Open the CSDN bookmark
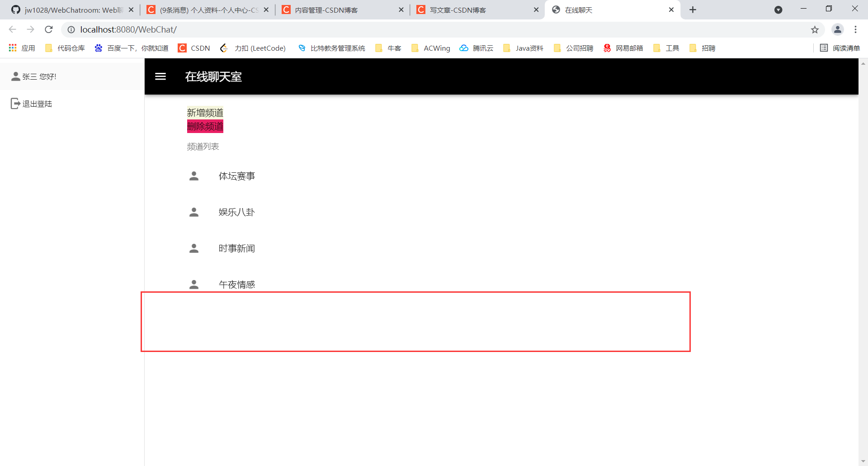 tap(194, 48)
